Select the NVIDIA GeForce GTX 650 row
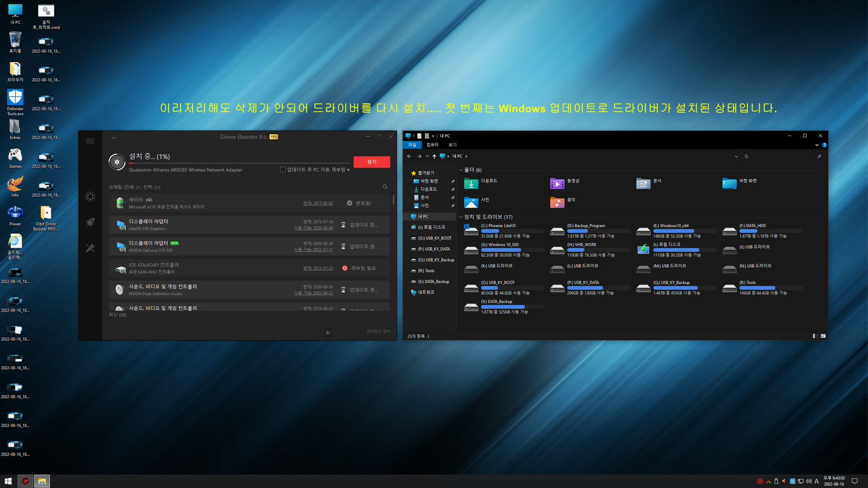868x488 pixels. pyautogui.click(x=249, y=246)
